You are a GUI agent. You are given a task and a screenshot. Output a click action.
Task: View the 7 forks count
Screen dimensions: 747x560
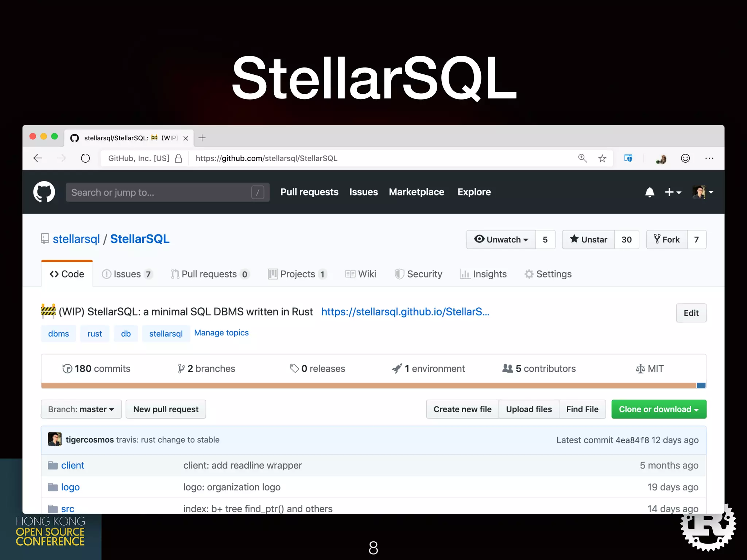(697, 240)
